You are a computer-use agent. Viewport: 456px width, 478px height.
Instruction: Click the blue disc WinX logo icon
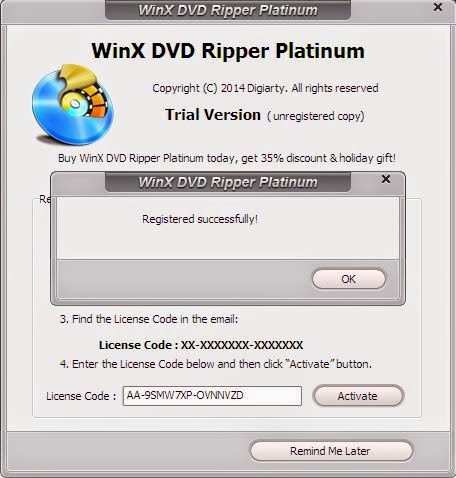coord(73,104)
